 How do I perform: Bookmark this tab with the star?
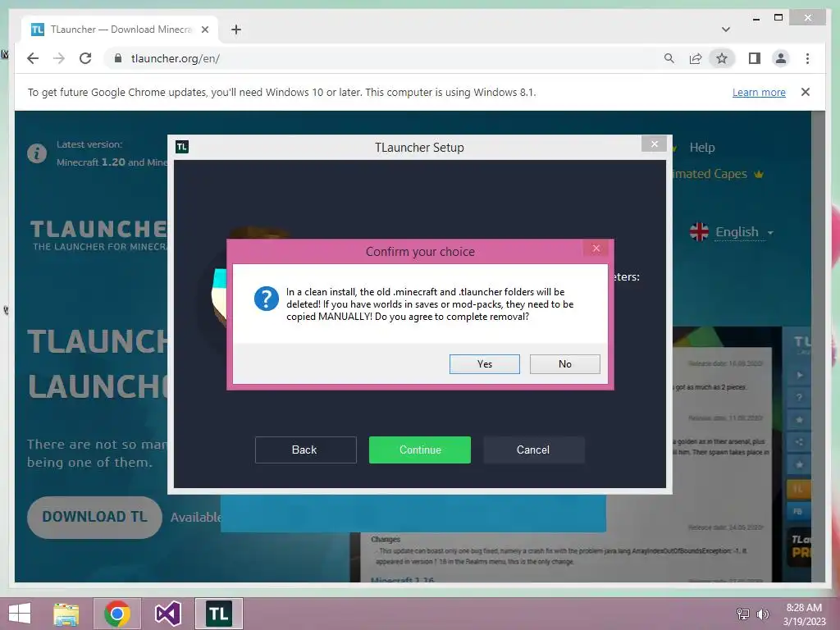point(722,58)
